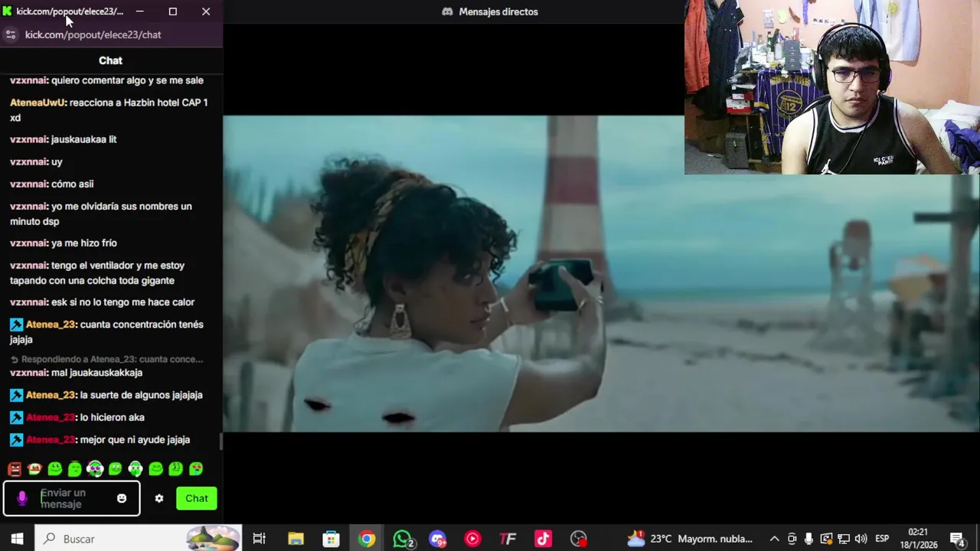This screenshot has height=551, width=980.
Task: Open TikTok from the taskbar
Action: tap(543, 539)
